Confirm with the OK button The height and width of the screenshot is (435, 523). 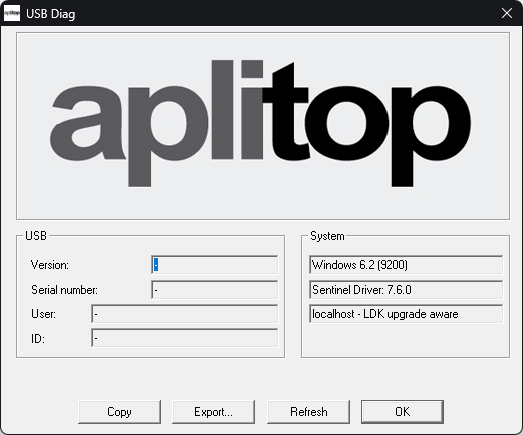click(403, 412)
